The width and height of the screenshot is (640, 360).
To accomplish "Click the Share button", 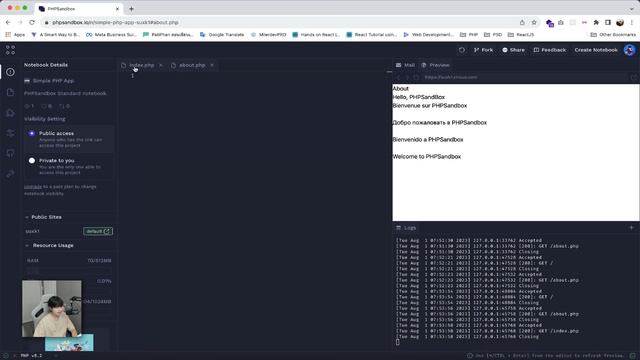I will [513, 50].
